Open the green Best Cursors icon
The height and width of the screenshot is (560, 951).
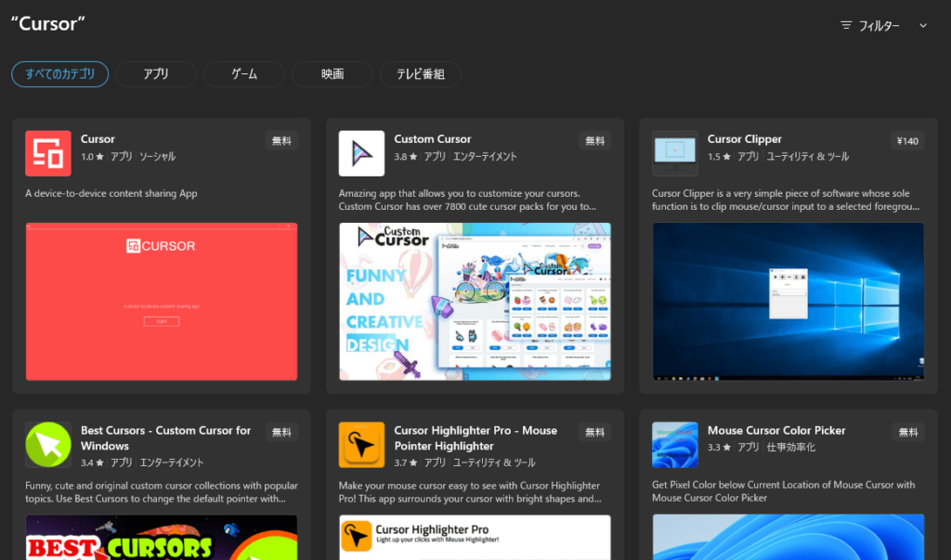[48, 445]
